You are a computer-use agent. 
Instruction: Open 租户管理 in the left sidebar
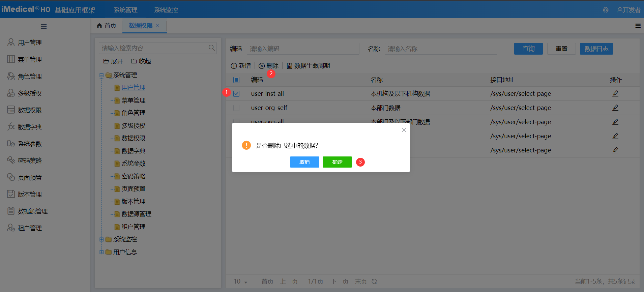click(30, 228)
